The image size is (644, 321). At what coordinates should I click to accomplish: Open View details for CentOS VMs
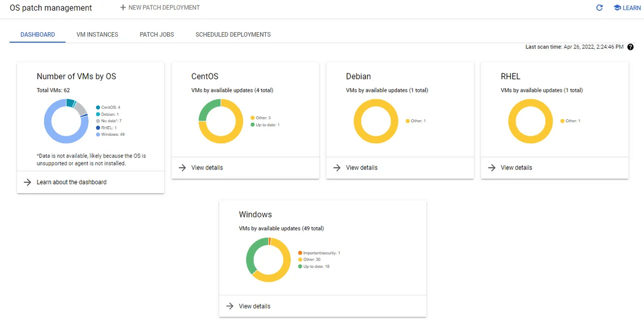(207, 168)
